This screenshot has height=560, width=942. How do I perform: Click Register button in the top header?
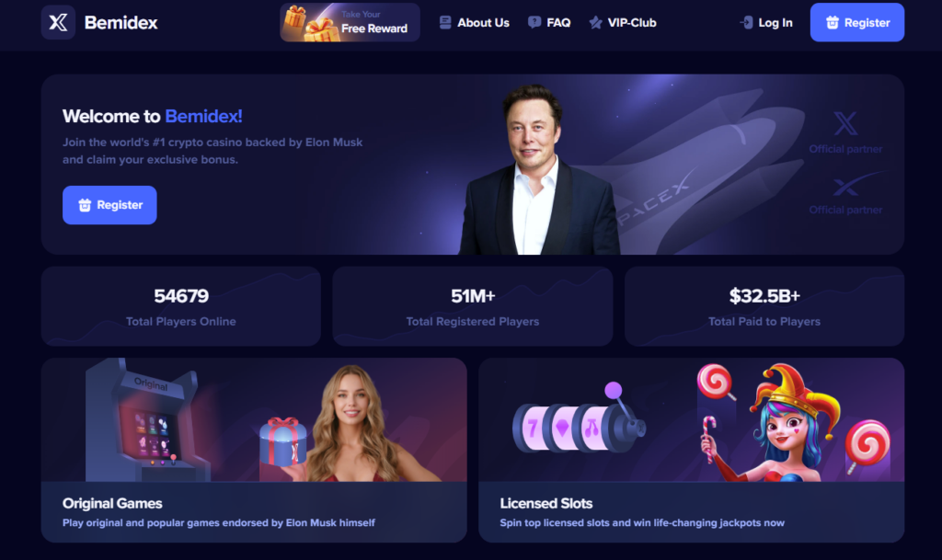tap(856, 22)
